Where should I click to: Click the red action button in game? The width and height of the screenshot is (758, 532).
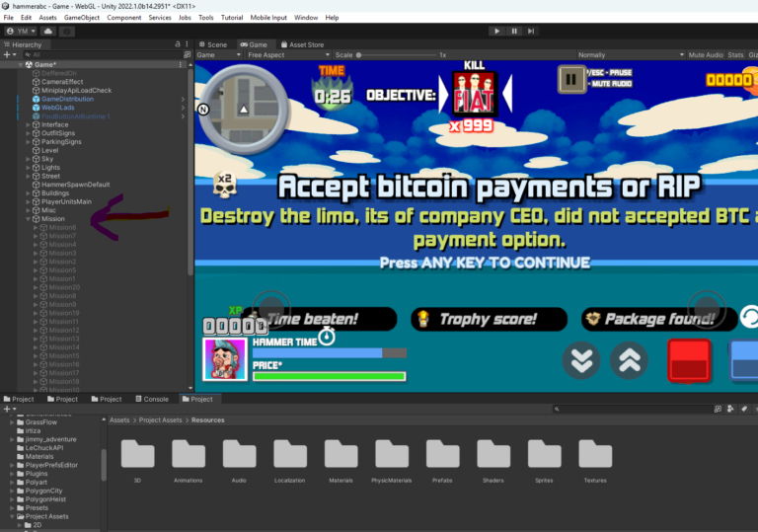[x=689, y=360]
